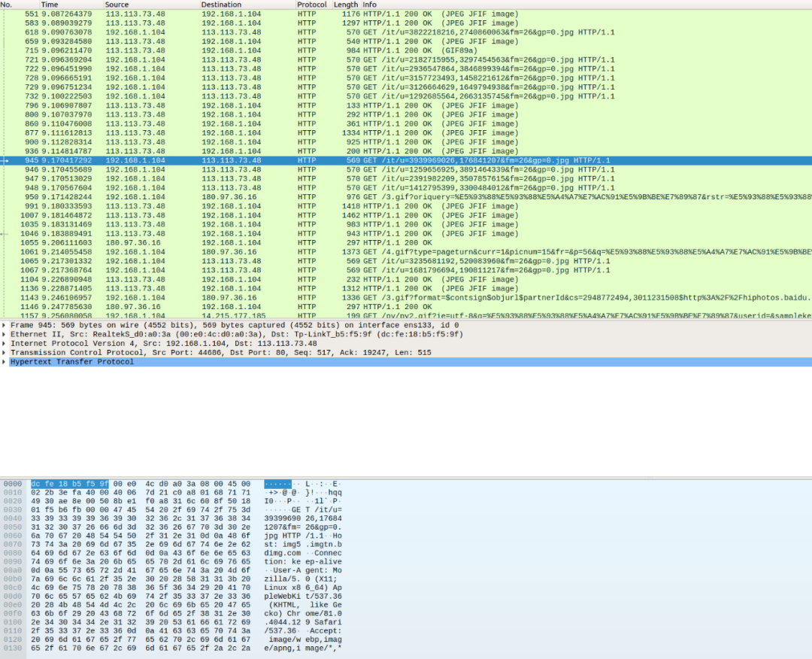Select packet 583 JPEG response row

(x=406, y=23)
